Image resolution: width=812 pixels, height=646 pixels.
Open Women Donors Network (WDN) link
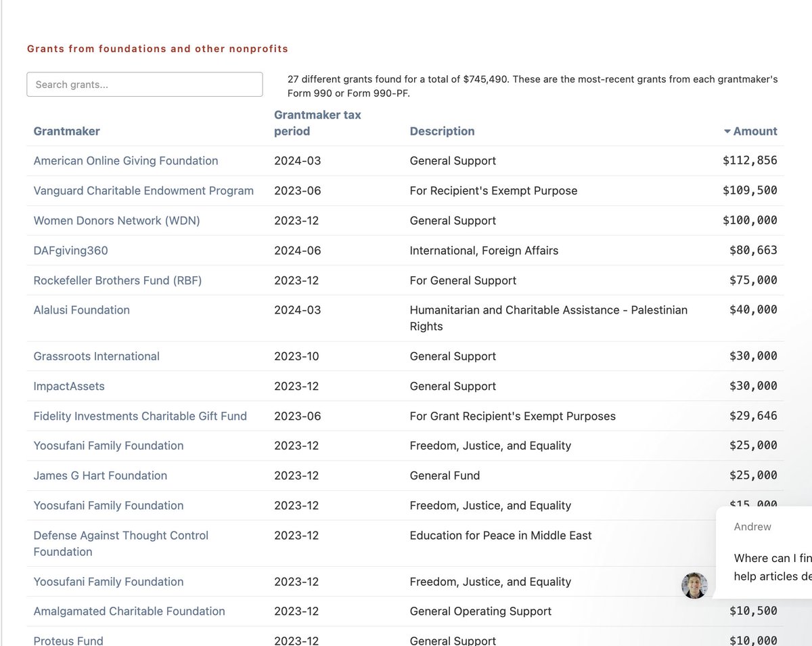[x=116, y=221]
